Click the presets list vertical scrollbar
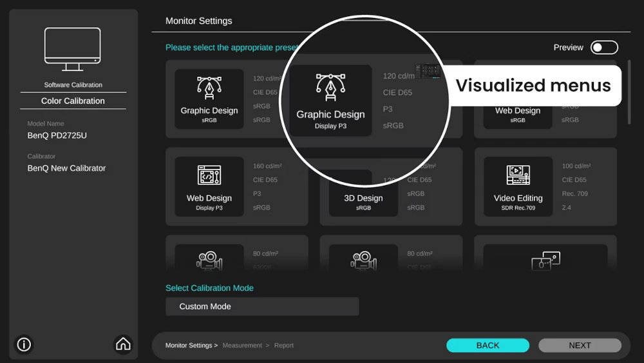This screenshot has height=363, width=644. click(x=629, y=92)
